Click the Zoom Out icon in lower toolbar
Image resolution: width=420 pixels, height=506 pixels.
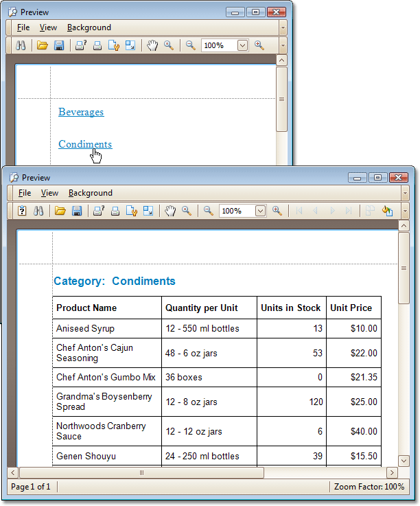(x=209, y=211)
